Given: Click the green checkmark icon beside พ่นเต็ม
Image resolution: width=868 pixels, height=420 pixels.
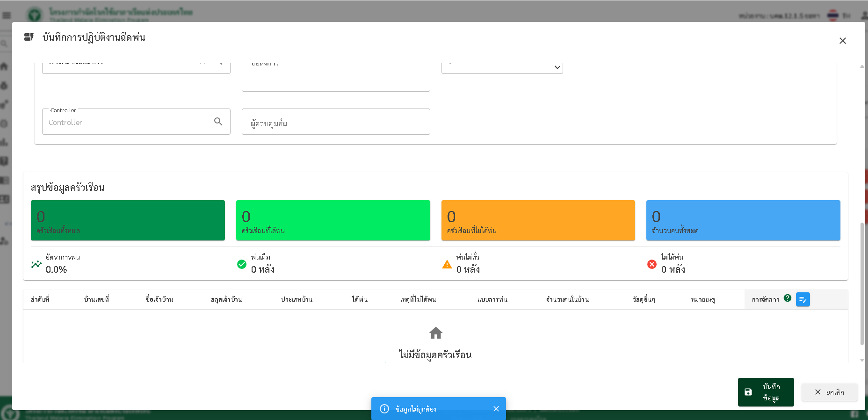Looking at the screenshot, I should pyautogui.click(x=242, y=264).
